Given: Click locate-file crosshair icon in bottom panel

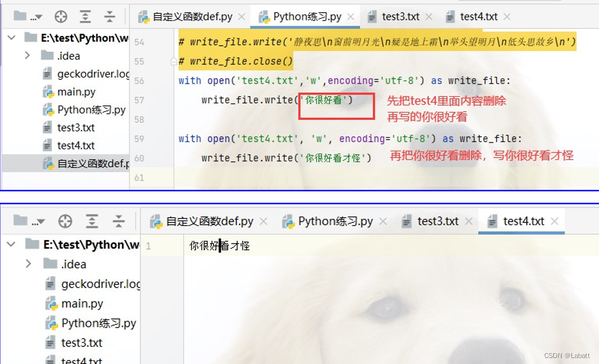Looking at the screenshot, I should point(65,221).
